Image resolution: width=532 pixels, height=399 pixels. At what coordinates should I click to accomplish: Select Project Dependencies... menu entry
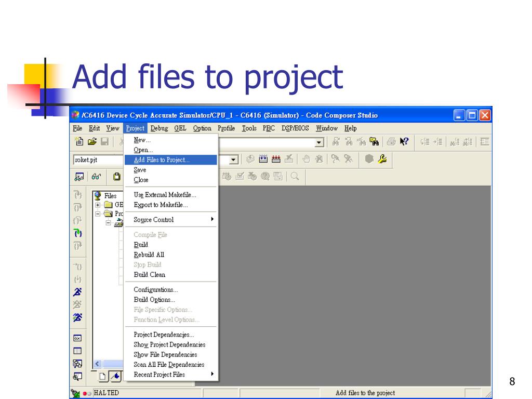pyautogui.click(x=170, y=335)
